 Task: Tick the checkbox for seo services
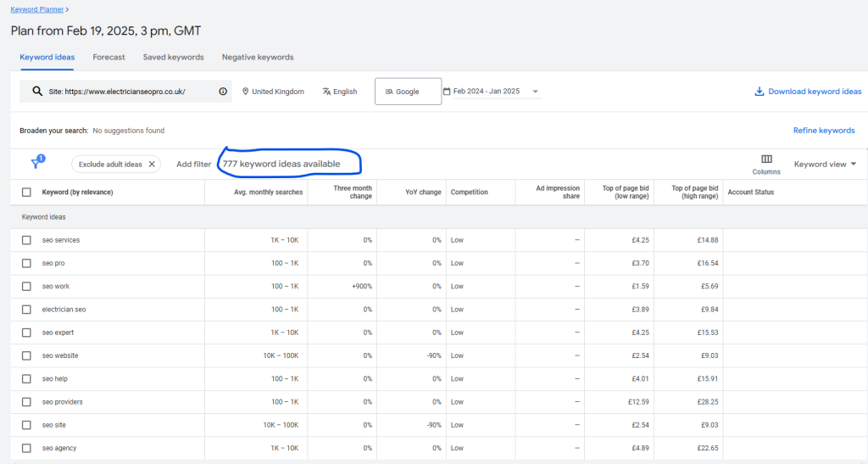(x=26, y=240)
